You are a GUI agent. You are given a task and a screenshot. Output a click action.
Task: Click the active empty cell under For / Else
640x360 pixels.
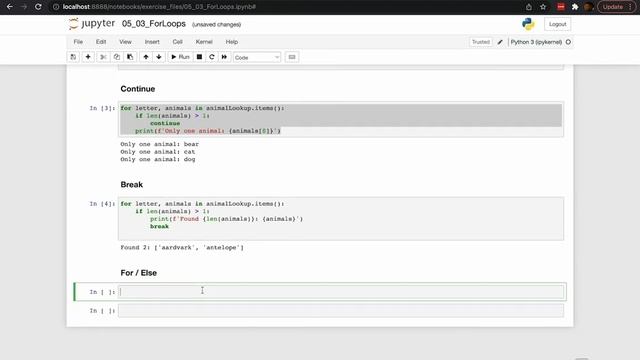pos(341,291)
